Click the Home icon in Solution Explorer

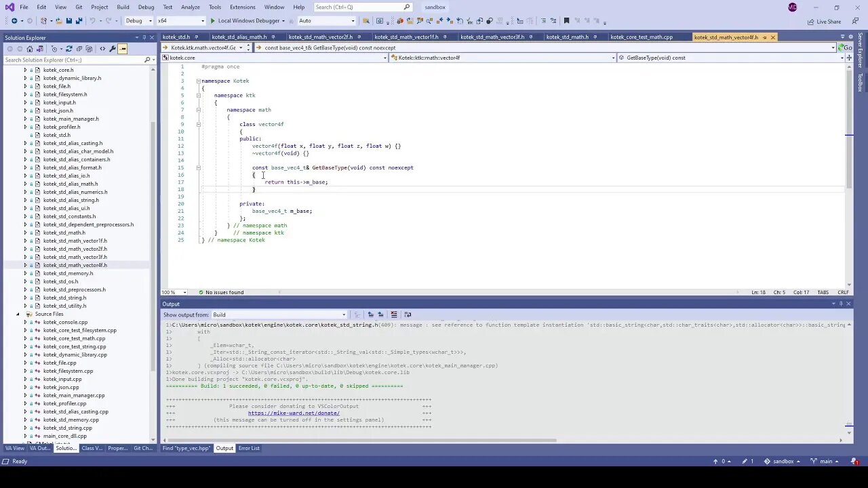[30, 49]
